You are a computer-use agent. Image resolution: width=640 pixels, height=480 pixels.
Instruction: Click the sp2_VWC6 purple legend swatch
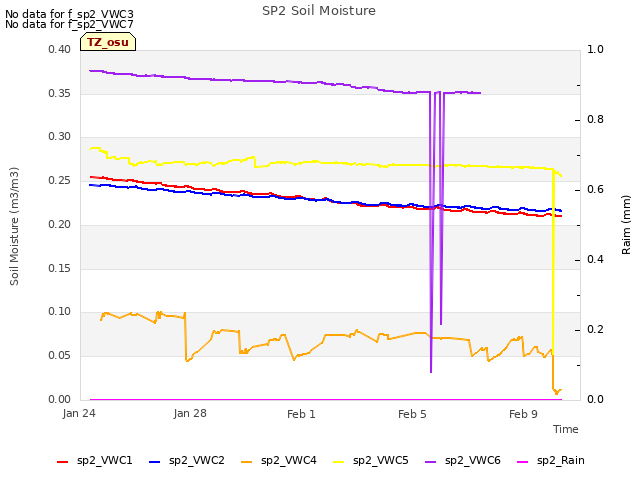(x=431, y=462)
